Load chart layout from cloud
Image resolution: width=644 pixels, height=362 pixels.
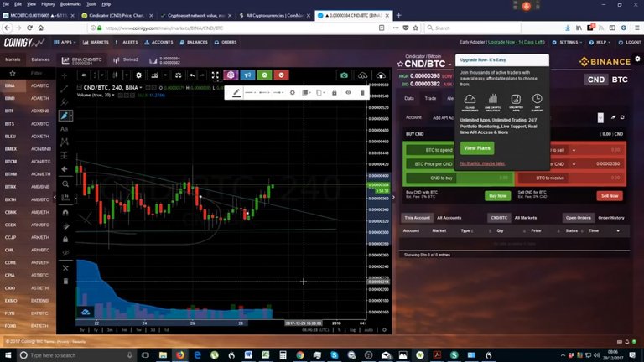click(x=362, y=75)
